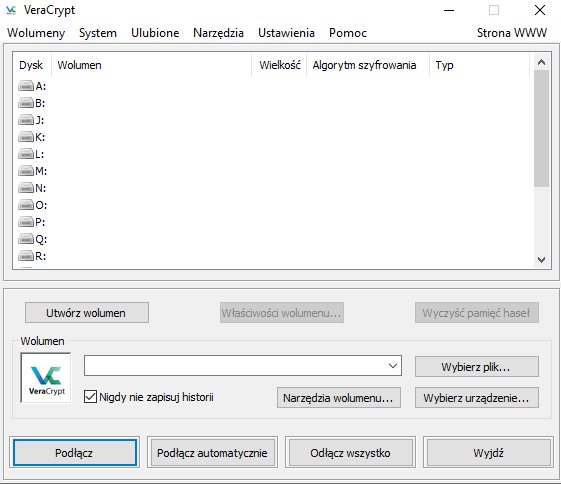Image resolution: width=561 pixels, height=484 pixels.
Task: Choose the M: drive slot icon
Action: [x=26, y=171]
